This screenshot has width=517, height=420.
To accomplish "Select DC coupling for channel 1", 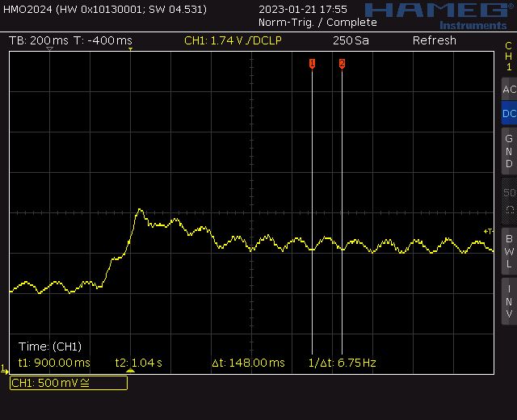I will [x=508, y=114].
